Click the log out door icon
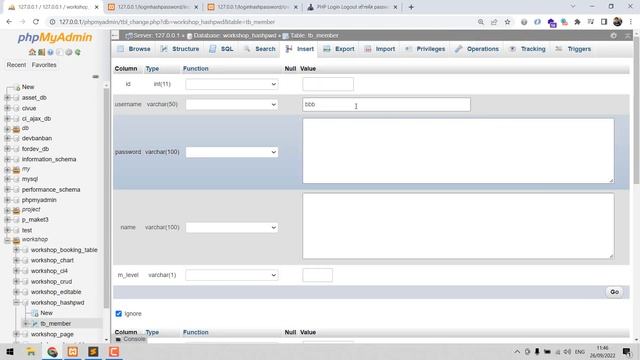The height and width of the screenshot is (360, 640). click(x=41, y=52)
